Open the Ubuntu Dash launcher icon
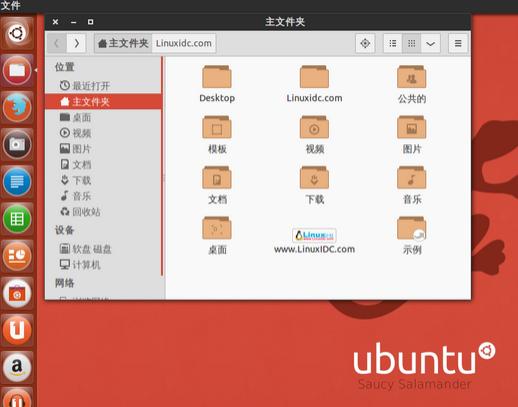This screenshot has height=407, width=518. coord(17,33)
